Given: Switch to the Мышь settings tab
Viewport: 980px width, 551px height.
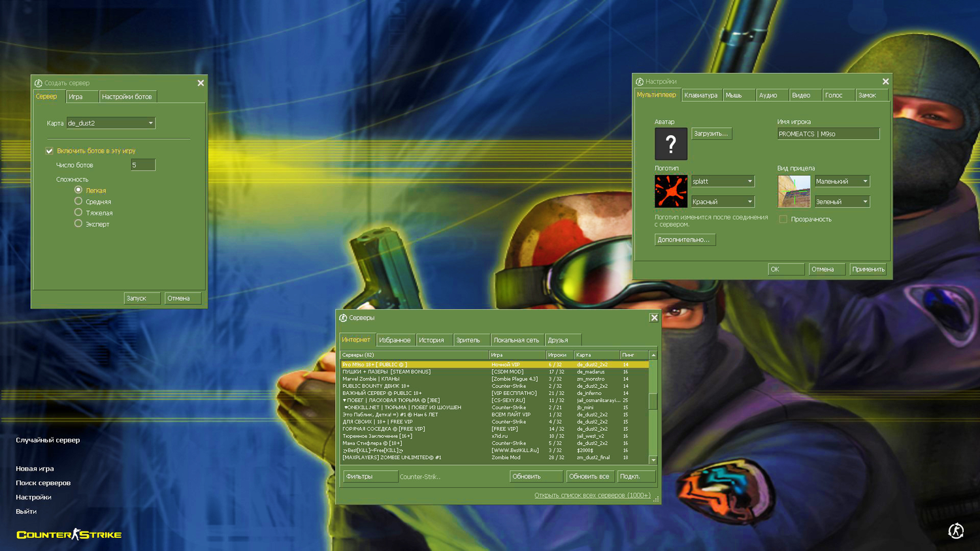Looking at the screenshot, I should (x=739, y=95).
